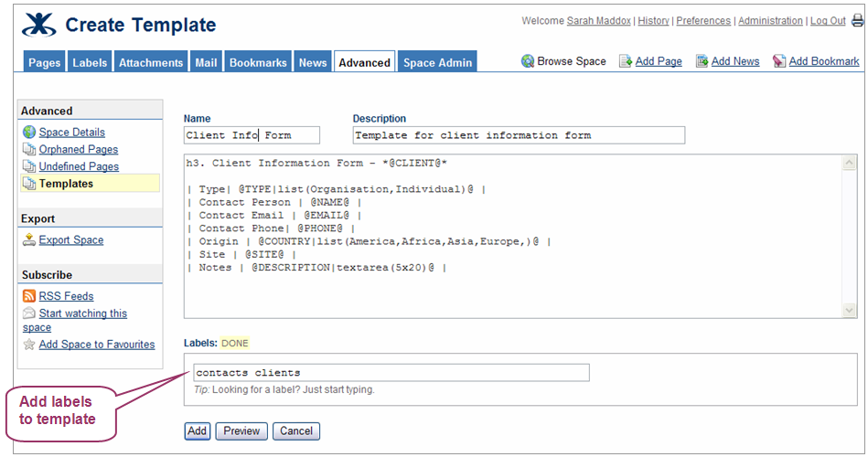Click the orange RSS Feeds icon
This screenshot has width=868, height=457.
29,296
